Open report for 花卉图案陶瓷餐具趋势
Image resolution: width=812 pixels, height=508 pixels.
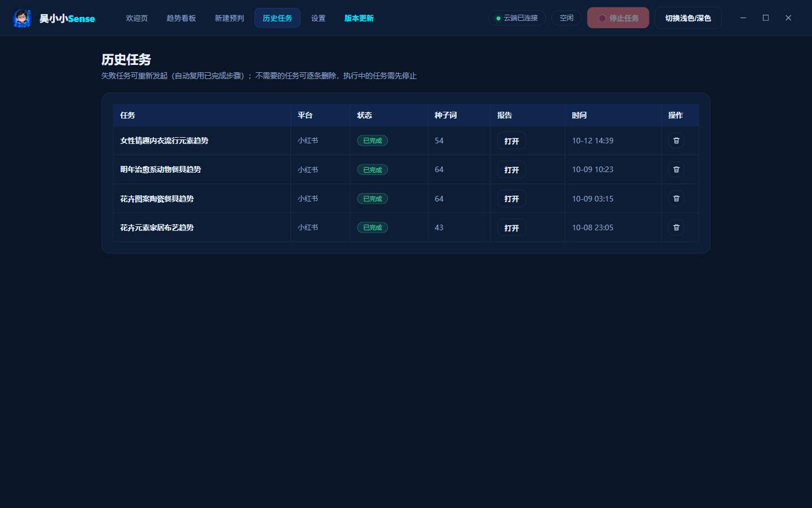point(511,199)
